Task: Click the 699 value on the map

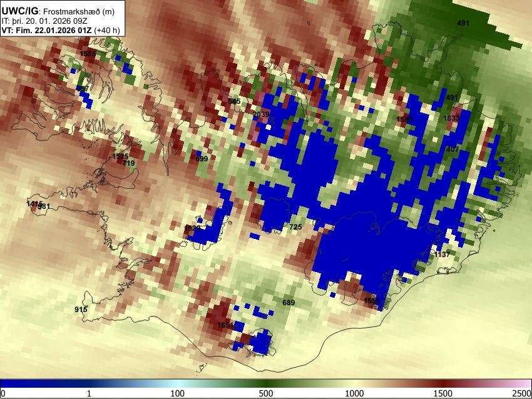Action: [202, 159]
